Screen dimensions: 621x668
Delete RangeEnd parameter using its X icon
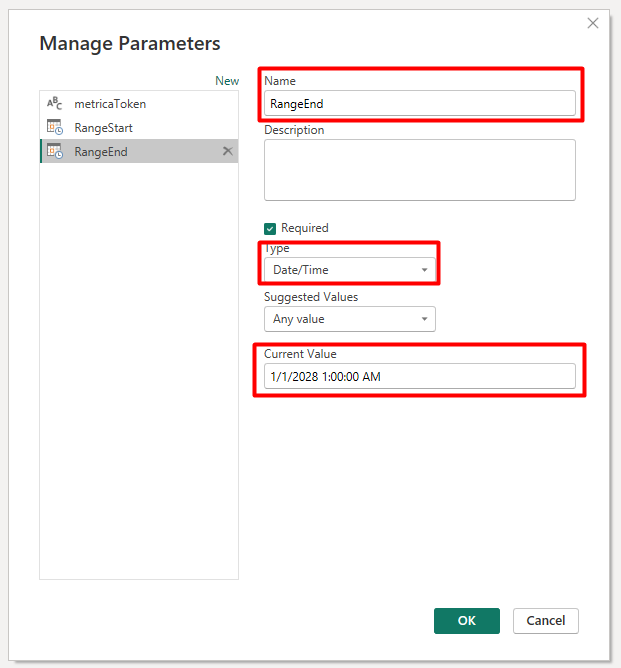click(x=227, y=151)
